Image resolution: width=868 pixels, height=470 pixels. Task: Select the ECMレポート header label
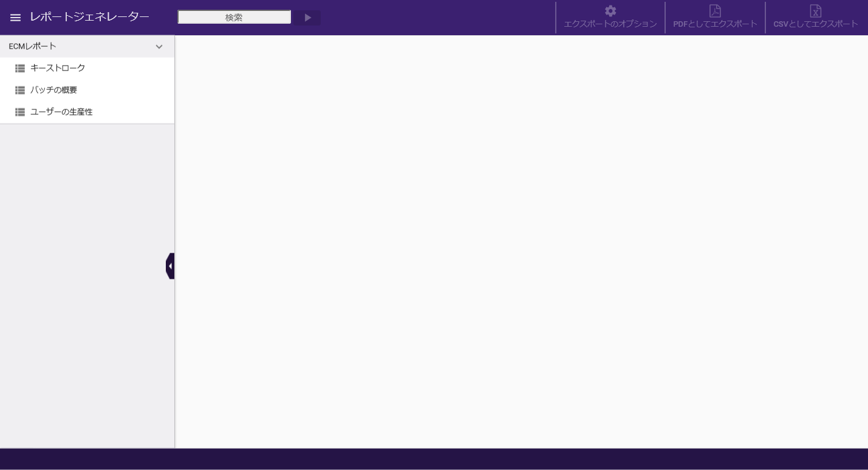pyautogui.click(x=33, y=46)
